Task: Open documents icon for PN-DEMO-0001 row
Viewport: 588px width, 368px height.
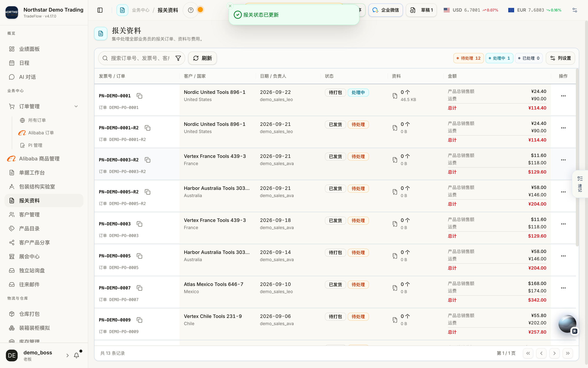Action: 395,96
